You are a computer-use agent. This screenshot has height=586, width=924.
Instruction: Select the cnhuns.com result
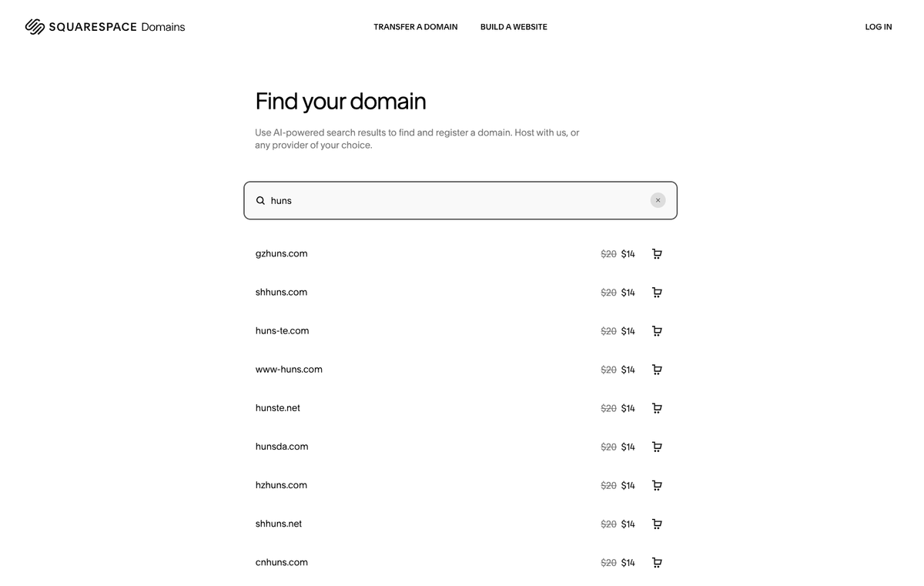tap(282, 561)
